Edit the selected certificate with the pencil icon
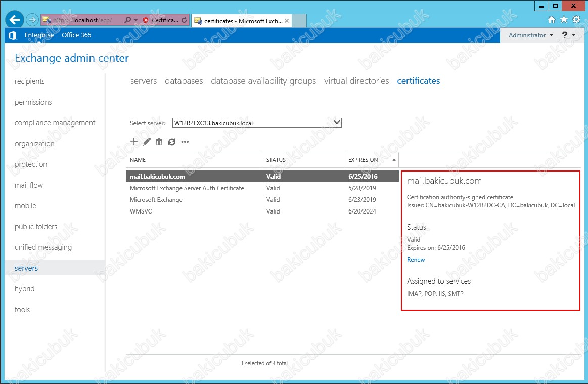 click(147, 142)
